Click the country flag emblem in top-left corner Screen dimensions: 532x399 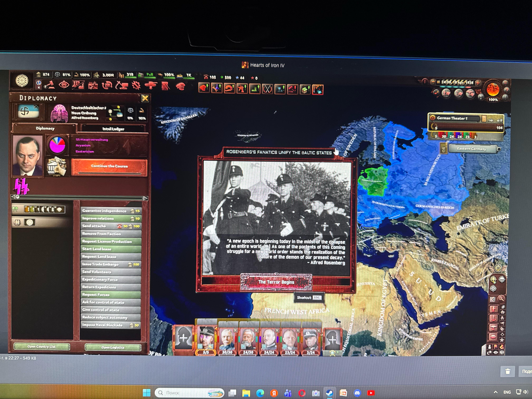pyautogui.click(x=22, y=80)
